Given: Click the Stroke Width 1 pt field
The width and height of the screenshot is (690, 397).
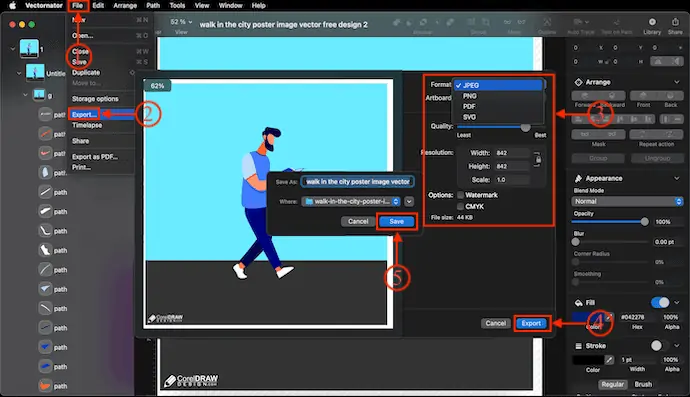Looking at the screenshot, I should tap(637, 360).
